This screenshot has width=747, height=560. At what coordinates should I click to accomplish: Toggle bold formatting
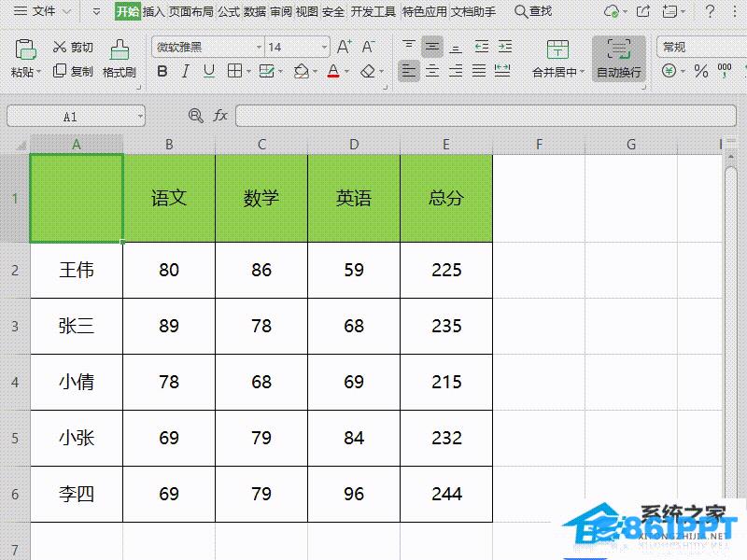pos(162,72)
